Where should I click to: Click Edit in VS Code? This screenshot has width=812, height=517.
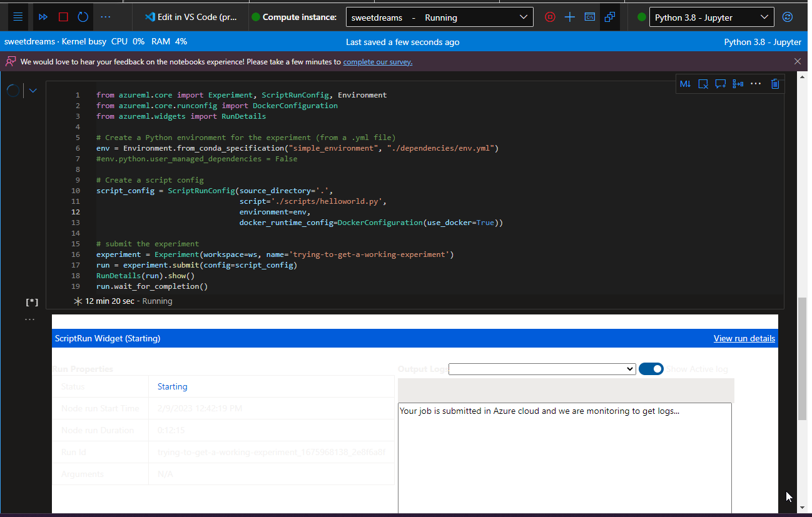tap(193, 17)
